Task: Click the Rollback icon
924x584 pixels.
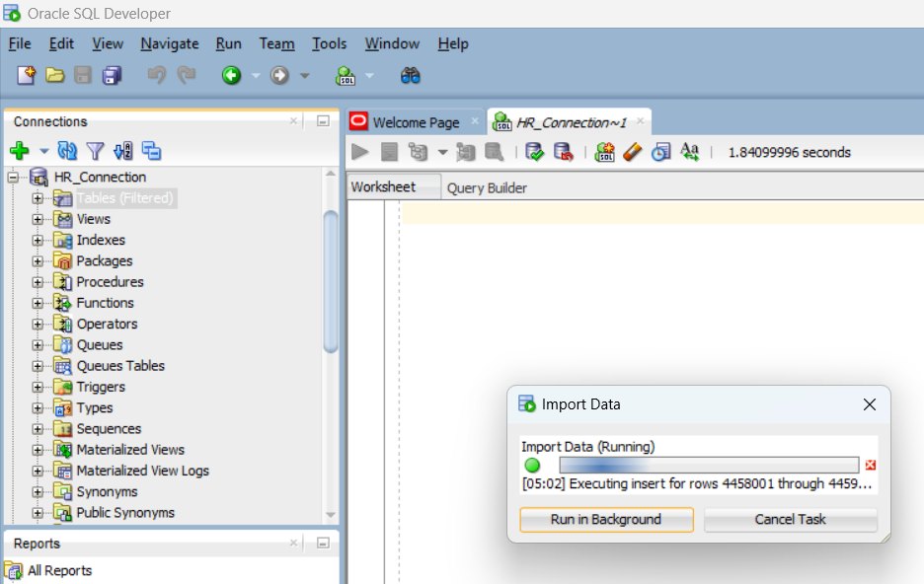Action: point(564,152)
